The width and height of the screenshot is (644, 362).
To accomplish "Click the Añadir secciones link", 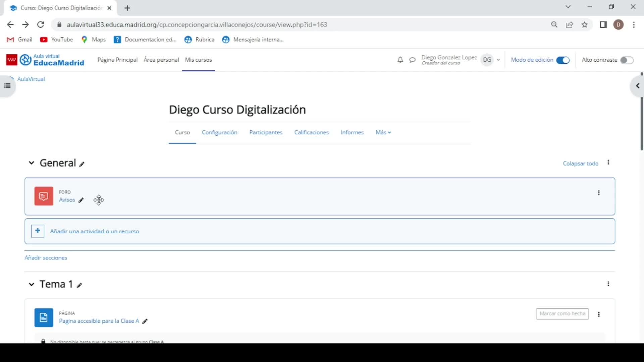I will click(46, 258).
